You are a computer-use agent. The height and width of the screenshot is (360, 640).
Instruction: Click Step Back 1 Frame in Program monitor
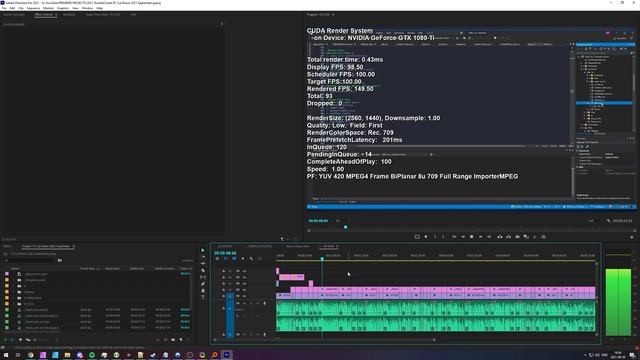click(x=463, y=237)
